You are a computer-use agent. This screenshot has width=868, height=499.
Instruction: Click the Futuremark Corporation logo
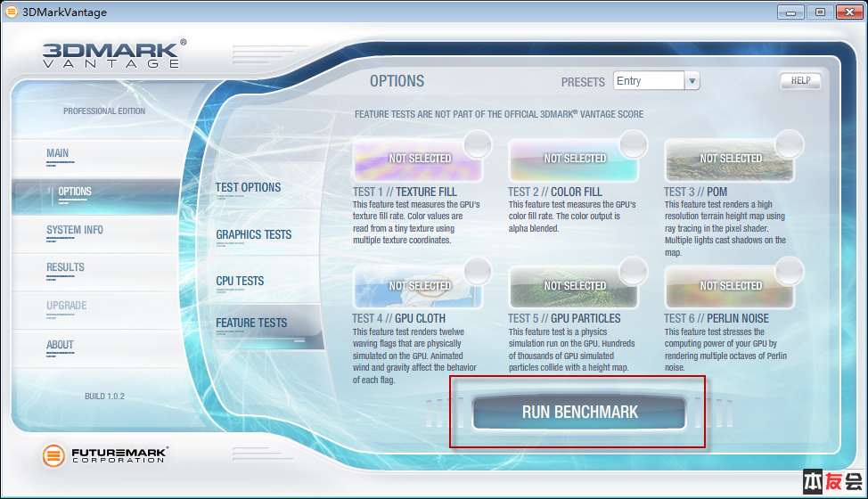105,455
